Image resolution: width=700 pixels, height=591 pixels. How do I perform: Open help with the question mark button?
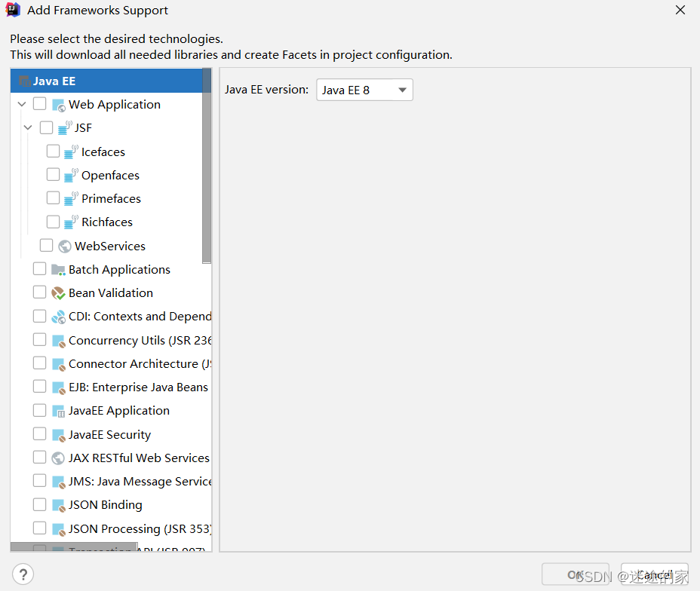(23, 574)
